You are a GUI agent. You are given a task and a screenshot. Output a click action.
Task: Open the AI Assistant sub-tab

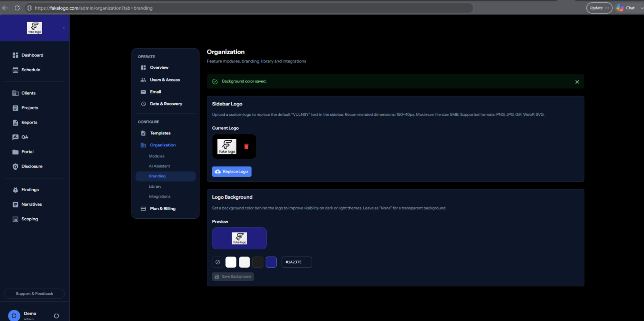coord(159,166)
